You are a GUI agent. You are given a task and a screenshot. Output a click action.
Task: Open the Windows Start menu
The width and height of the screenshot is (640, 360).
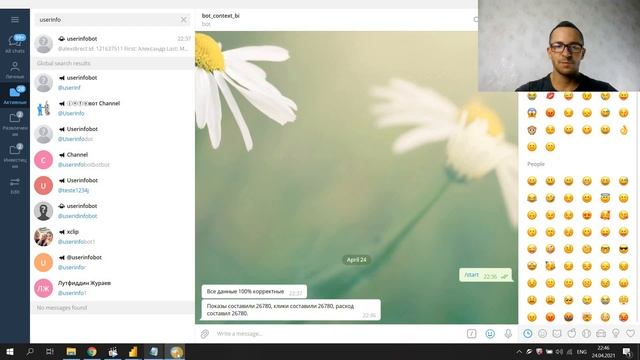tap(10, 351)
